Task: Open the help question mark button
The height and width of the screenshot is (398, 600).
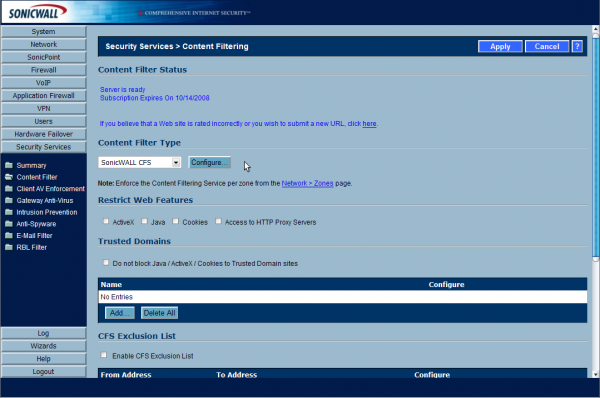Action: pyautogui.click(x=577, y=46)
